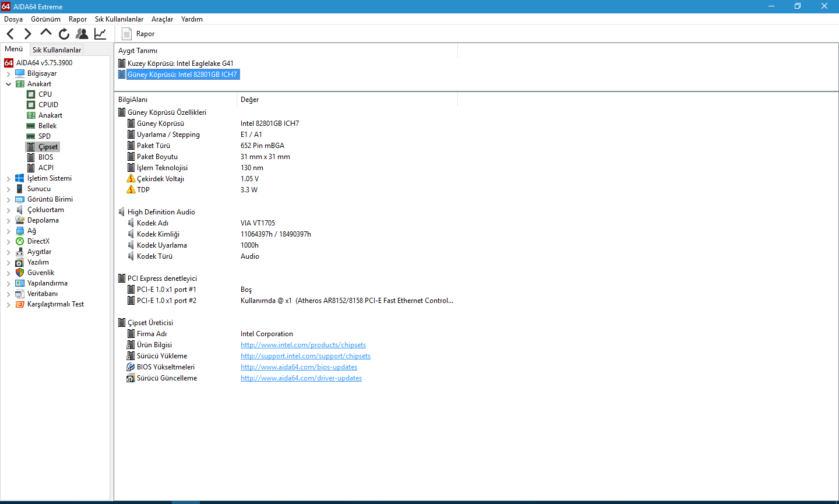Viewport: 839px width, 504px height.
Task: Expand the Bilgisayar tree node
Action: tap(8, 74)
